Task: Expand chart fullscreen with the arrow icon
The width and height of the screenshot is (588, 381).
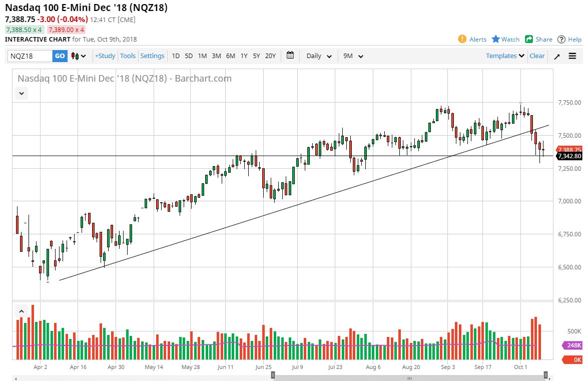Action: pyautogui.click(x=556, y=56)
